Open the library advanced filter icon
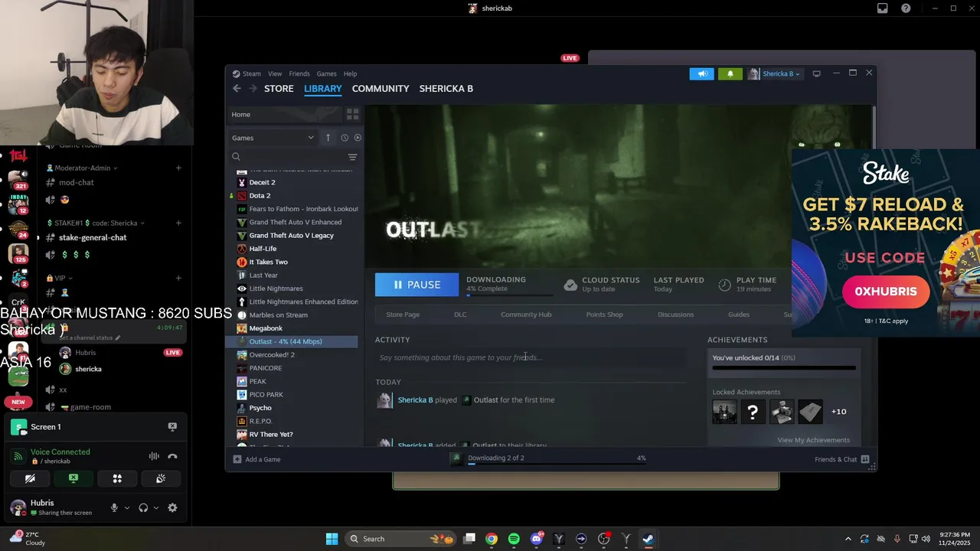This screenshot has height=551, width=980. tap(352, 157)
